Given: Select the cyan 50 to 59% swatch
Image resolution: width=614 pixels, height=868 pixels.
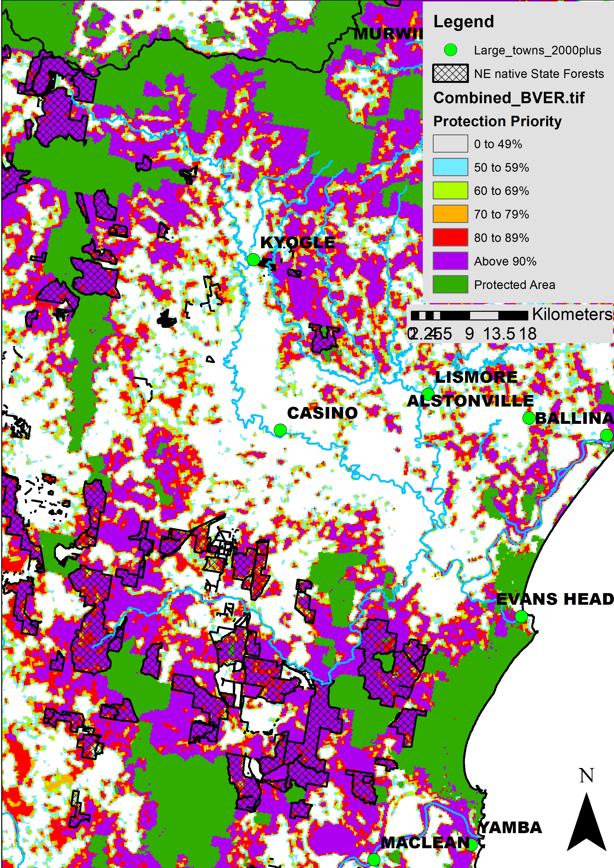Looking at the screenshot, I should click(x=450, y=167).
